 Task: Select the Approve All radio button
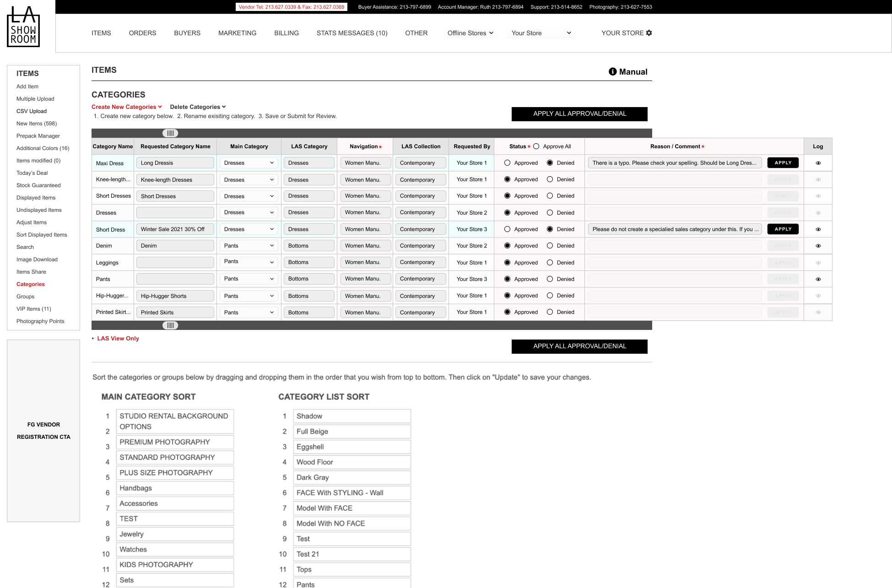pyautogui.click(x=536, y=146)
